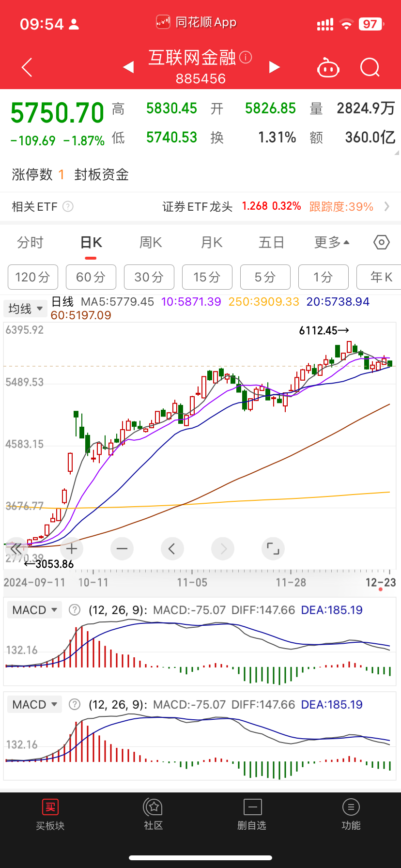Viewport: 401px width, 868px height.
Task: Select the 120分 period button
Action: coord(33,277)
